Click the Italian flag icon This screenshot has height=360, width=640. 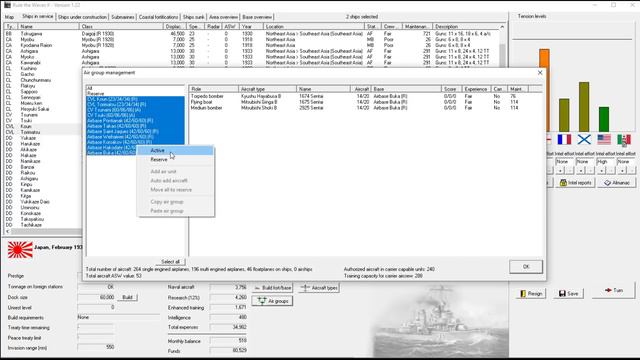coord(624,140)
